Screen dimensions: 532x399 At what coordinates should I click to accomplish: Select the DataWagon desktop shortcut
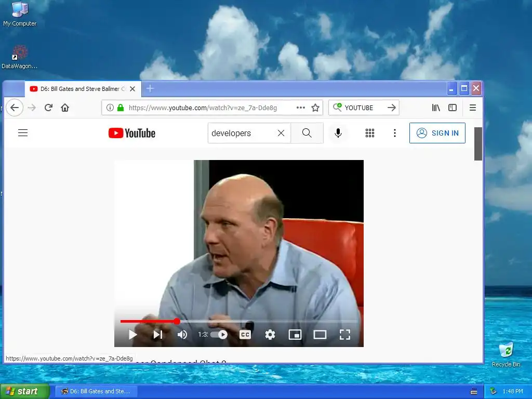pyautogui.click(x=20, y=57)
